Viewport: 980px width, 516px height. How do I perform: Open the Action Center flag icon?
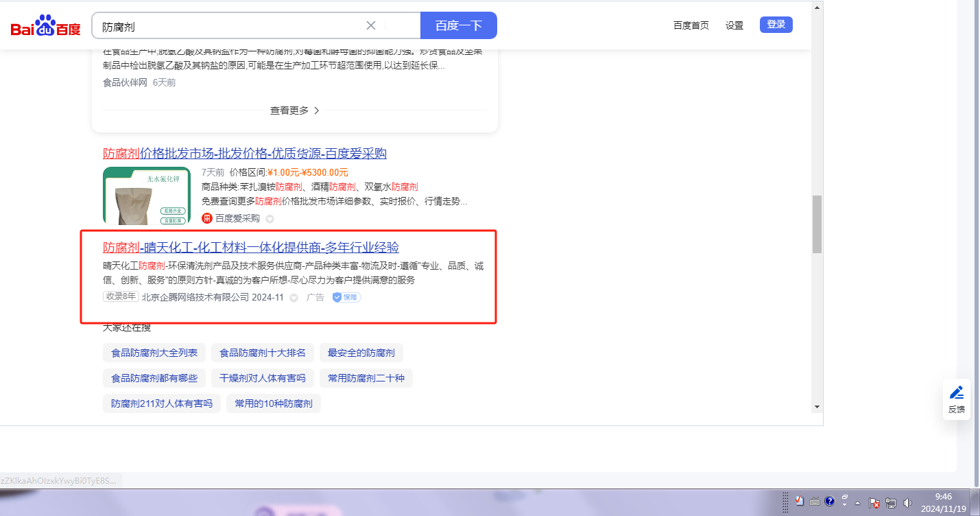point(874,502)
